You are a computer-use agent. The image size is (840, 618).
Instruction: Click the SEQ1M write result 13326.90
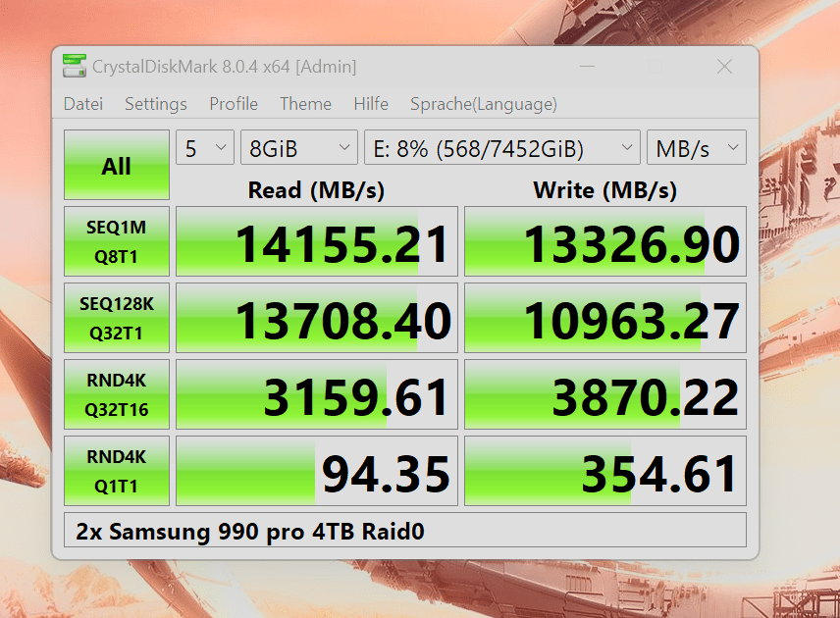click(x=605, y=241)
